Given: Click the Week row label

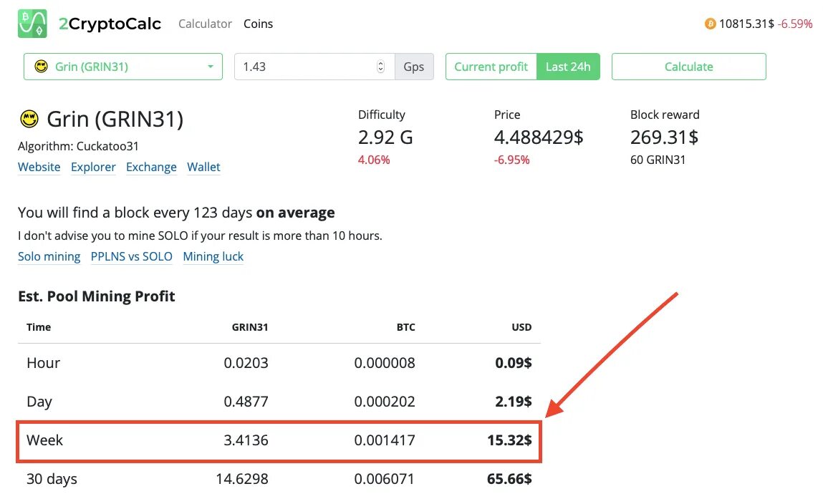Looking at the screenshot, I should coord(44,440).
